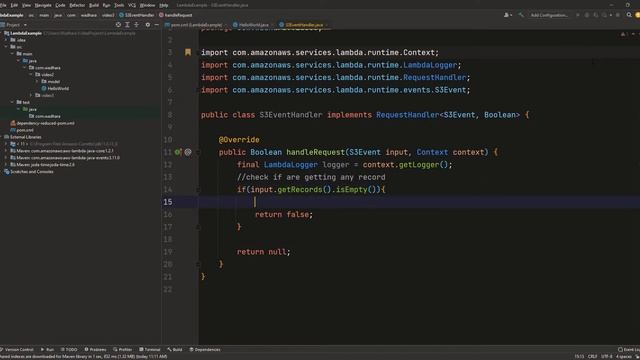Open the Run menu

(x=107, y=5)
